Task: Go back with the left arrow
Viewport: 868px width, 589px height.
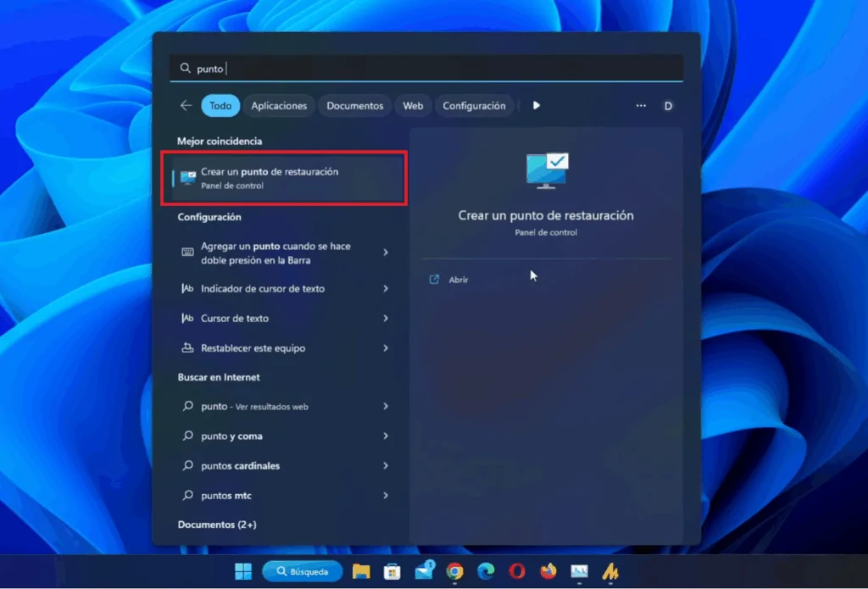Action: 186,105
